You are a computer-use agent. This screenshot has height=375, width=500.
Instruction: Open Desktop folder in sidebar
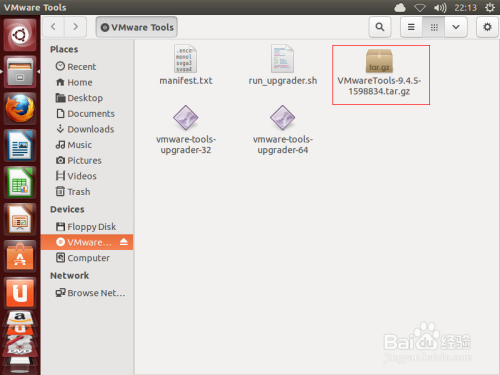point(87,98)
